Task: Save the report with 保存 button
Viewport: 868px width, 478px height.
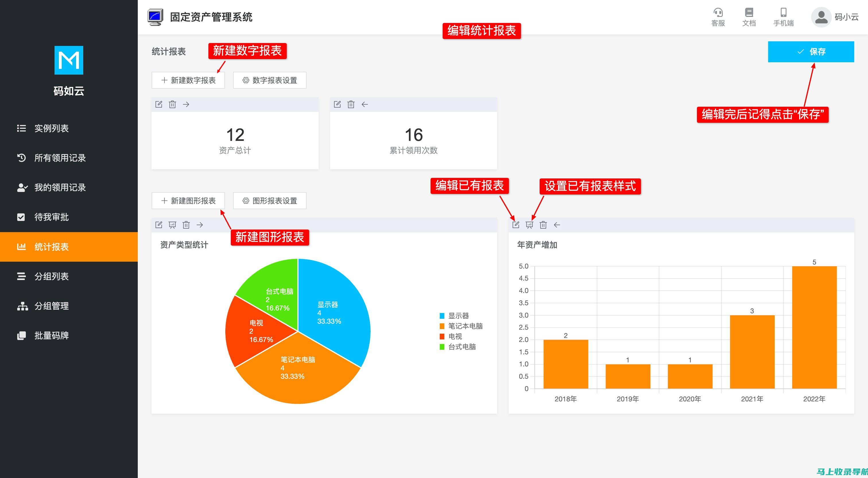Action: point(811,52)
